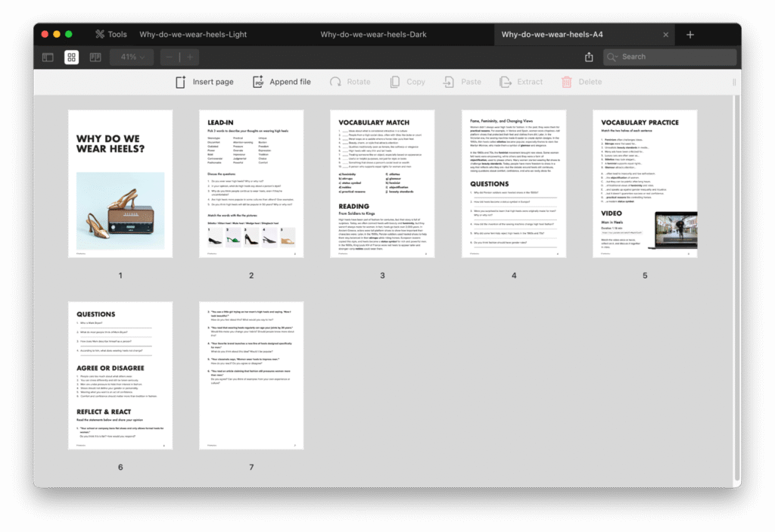Screen dimensions: 775x532
Task: Click the zoom in plus button
Action: click(x=189, y=58)
